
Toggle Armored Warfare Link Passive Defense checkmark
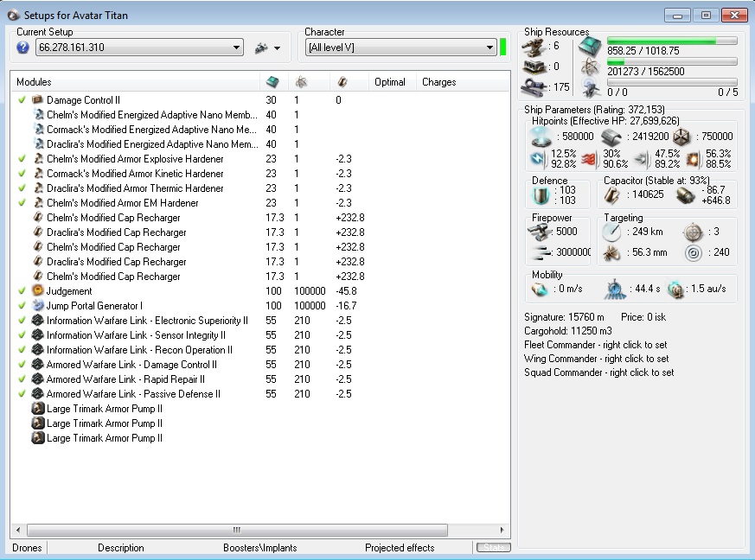[22, 394]
